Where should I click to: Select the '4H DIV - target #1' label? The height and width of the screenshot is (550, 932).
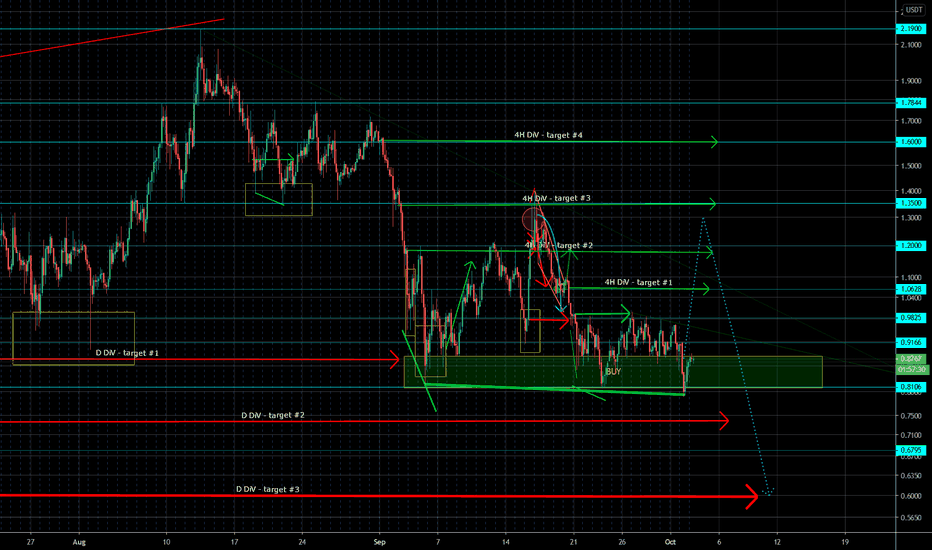pos(638,282)
